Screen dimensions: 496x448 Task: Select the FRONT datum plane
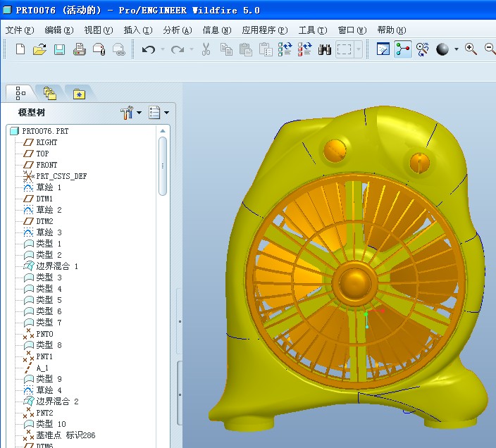[x=40, y=165]
